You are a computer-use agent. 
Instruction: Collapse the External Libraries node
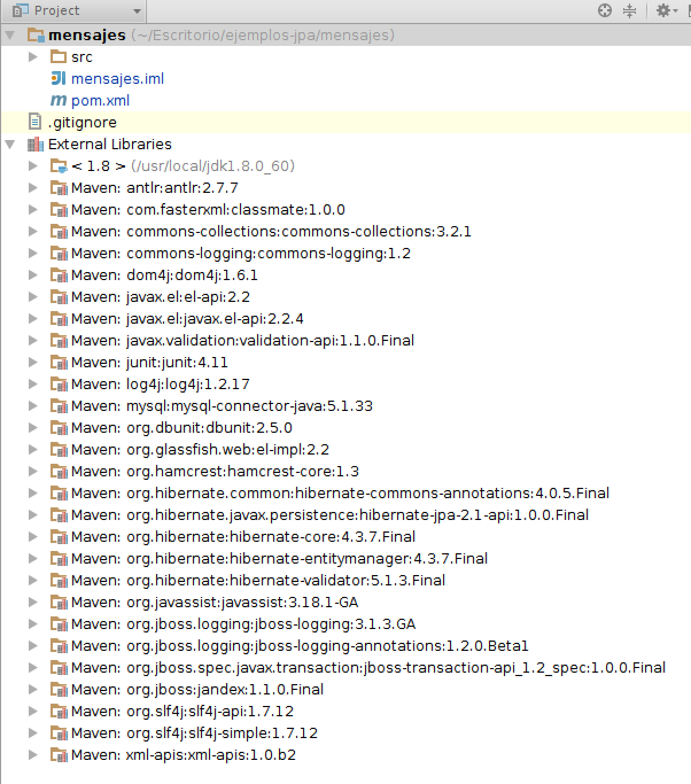(x=10, y=144)
